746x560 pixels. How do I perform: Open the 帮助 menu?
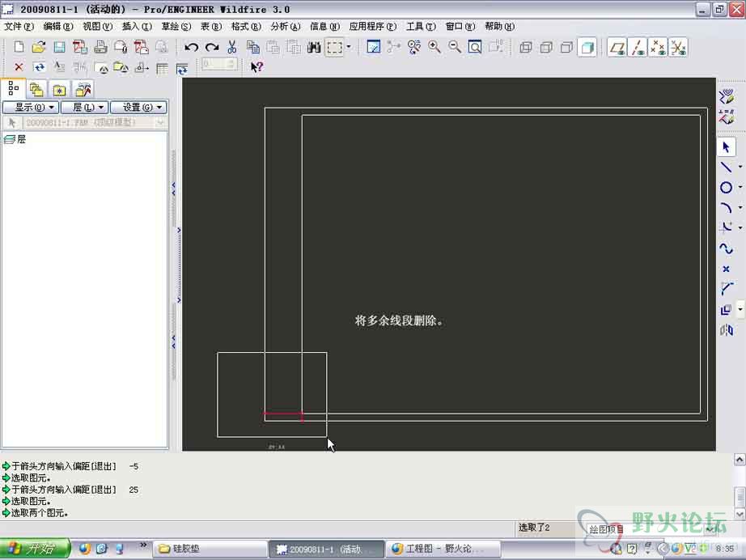pos(499,26)
